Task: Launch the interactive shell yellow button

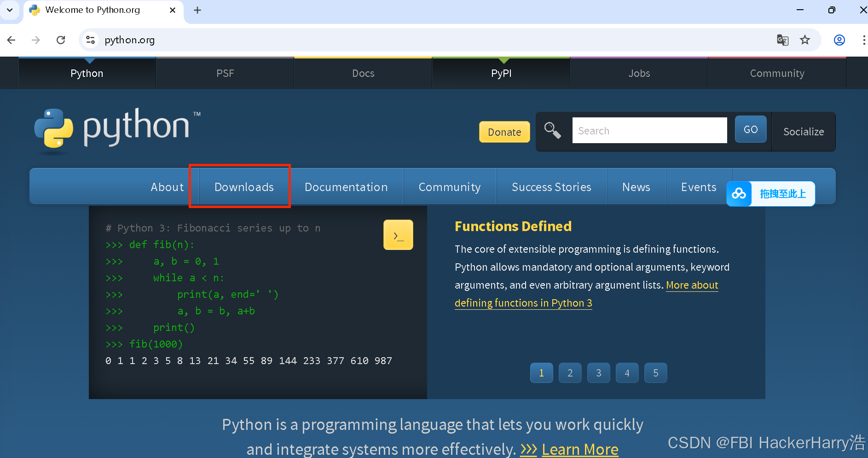Action: (398, 235)
